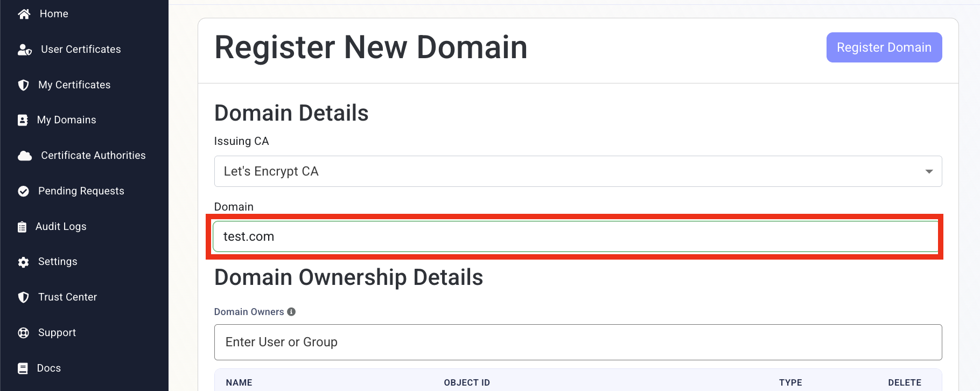Click the Domain field containing test.com
Image resolution: width=980 pixels, height=391 pixels.
(x=576, y=236)
